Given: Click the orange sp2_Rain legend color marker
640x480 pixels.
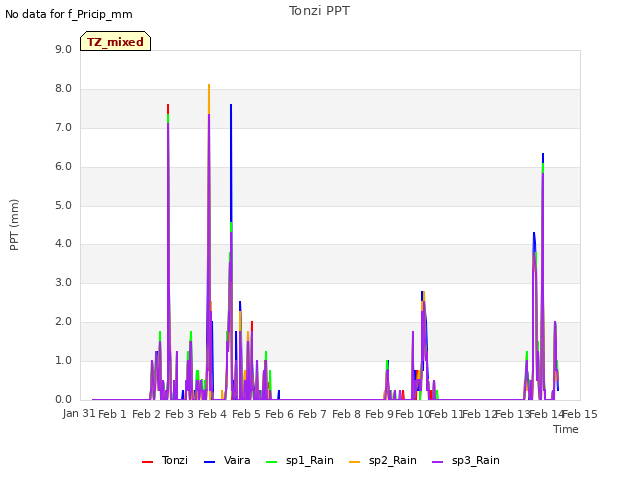Looking at the screenshot, I should [x=355, y=462].
